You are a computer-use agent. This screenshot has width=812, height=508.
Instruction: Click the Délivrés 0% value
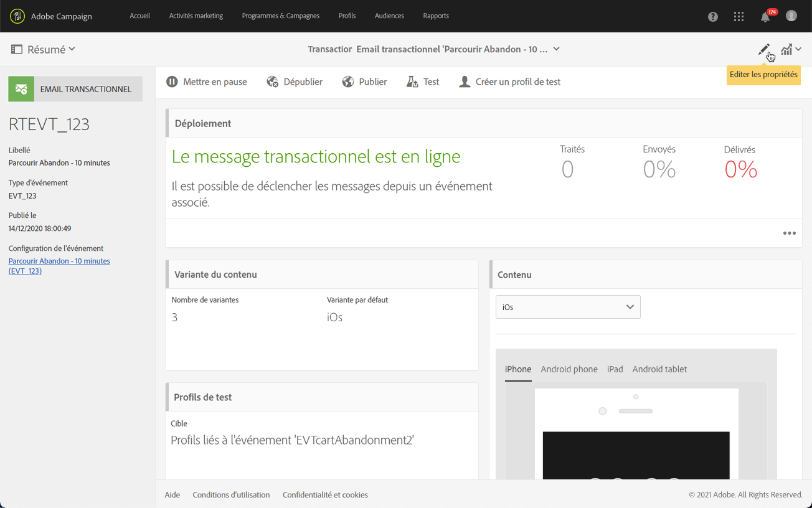[741, 169]
